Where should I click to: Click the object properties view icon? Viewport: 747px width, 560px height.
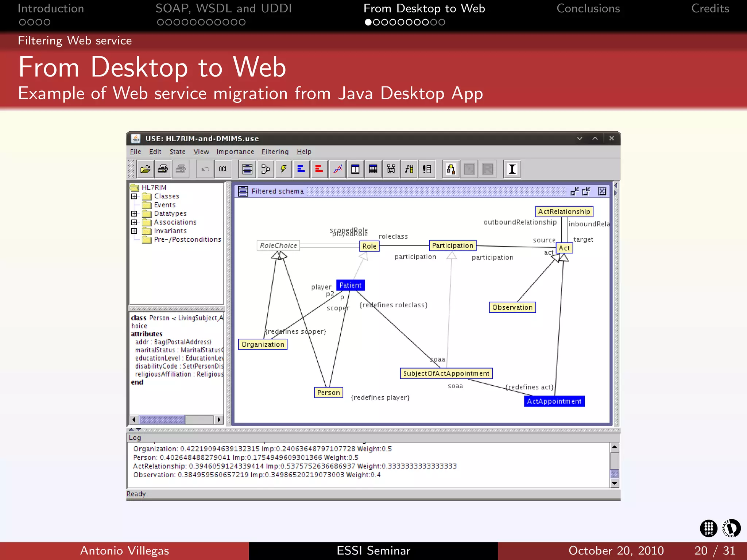coord(355,169)
